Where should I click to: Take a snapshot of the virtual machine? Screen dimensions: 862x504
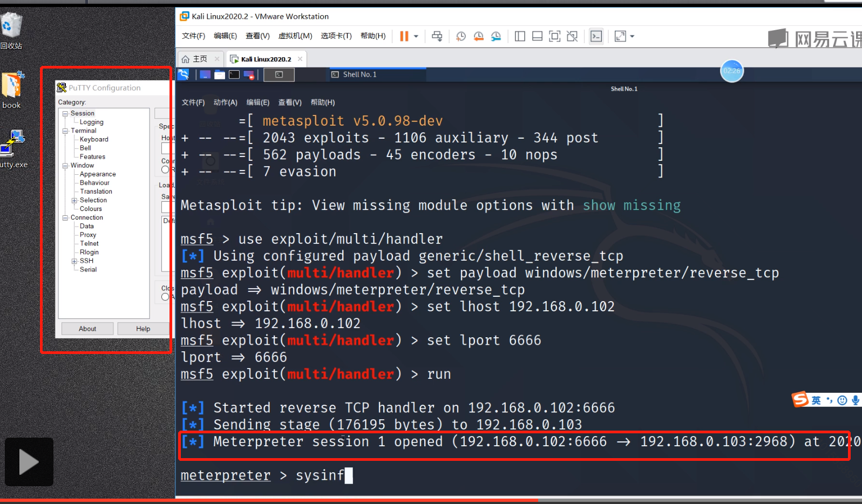pos(461,36)
